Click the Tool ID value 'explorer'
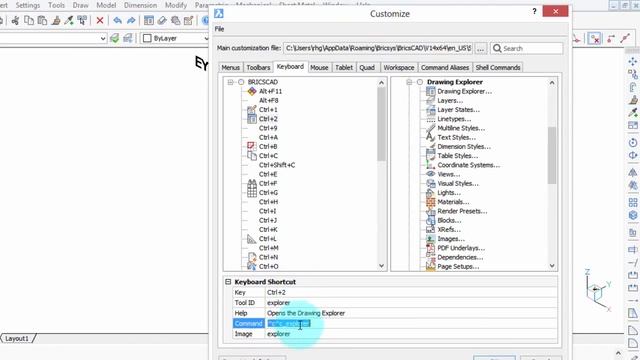 278,303
